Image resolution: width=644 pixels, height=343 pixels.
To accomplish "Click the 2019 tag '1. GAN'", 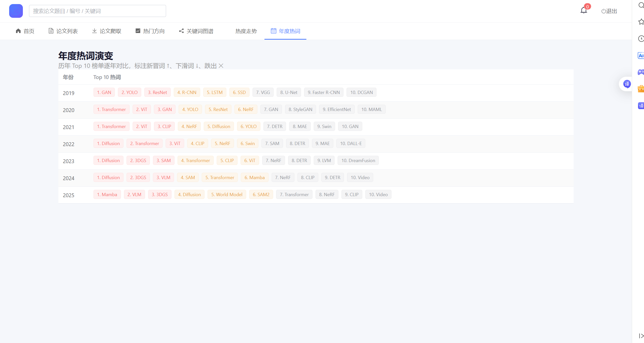I will pyautogui.click(x=104, y=92).
